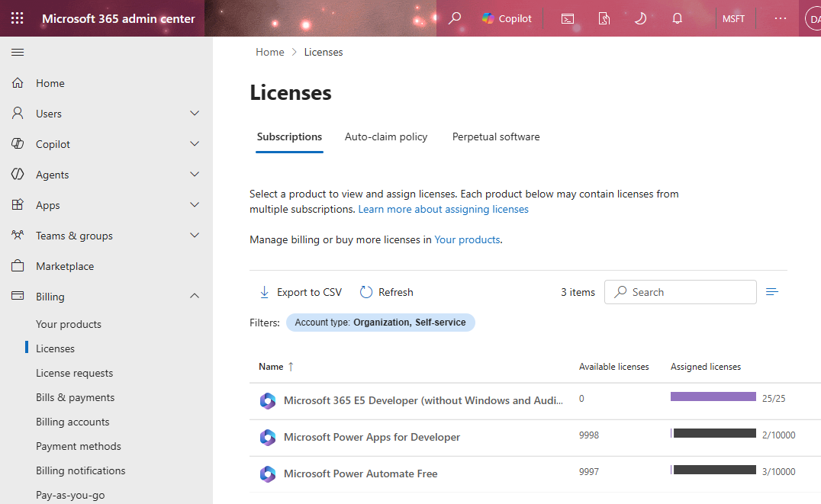Open License requests in the Billing menu
Viewport: 821px width, 504px height.
point(74,373)
